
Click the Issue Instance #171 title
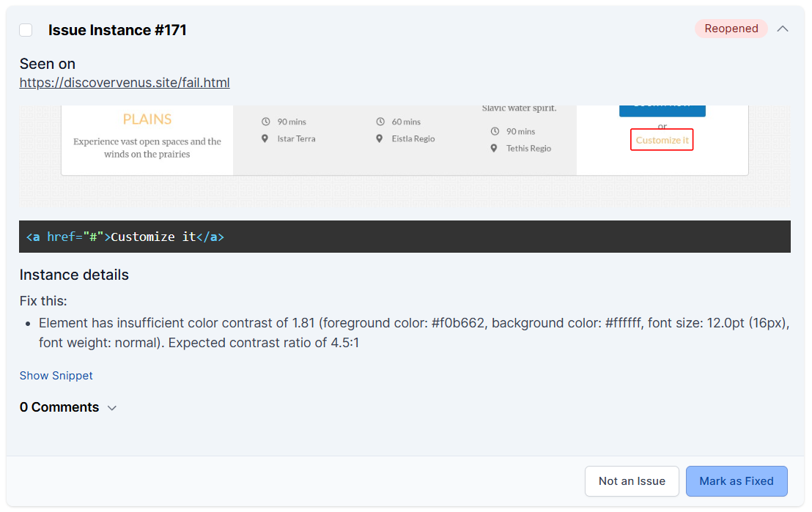click(117, 30)
